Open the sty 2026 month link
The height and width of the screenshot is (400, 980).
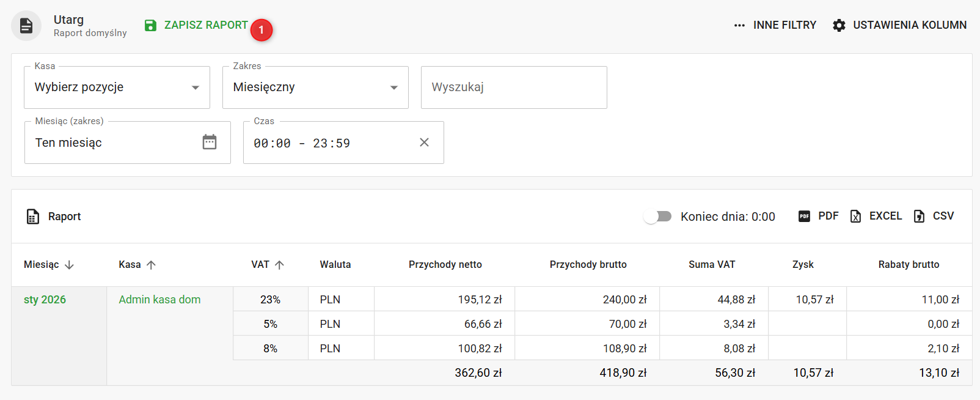pos(45,300)
